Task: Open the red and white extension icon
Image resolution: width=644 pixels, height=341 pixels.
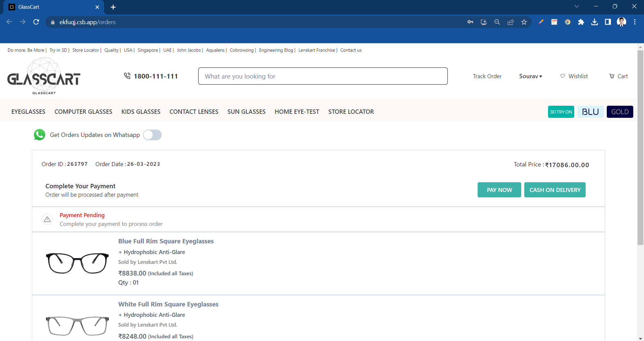Action: (x=554, y=22)
